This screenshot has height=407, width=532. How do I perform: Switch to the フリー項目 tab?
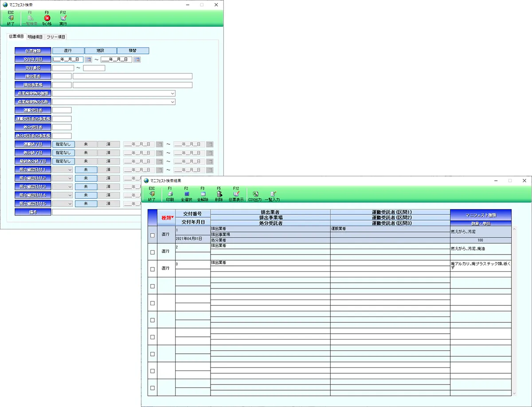[x=56, y=37]
